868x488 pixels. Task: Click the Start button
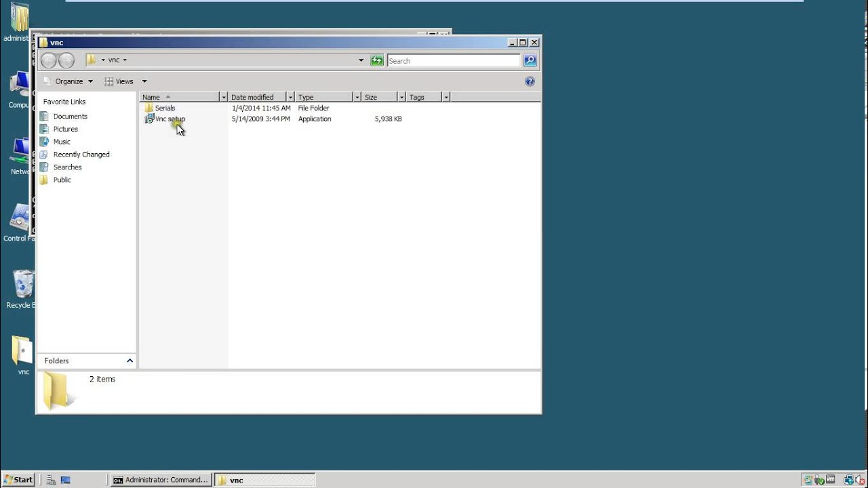18,480
